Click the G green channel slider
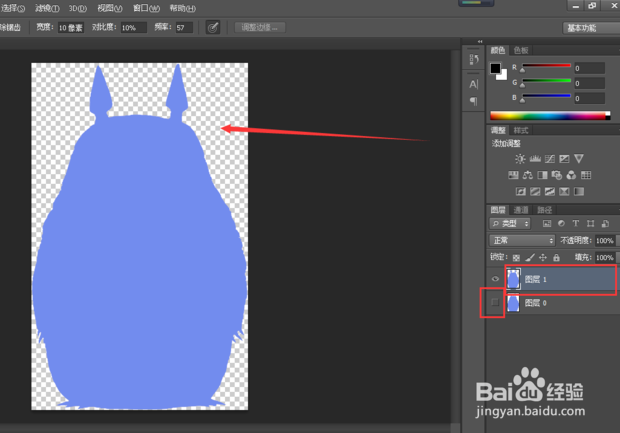The image size is (620, 433). [546, 81]
